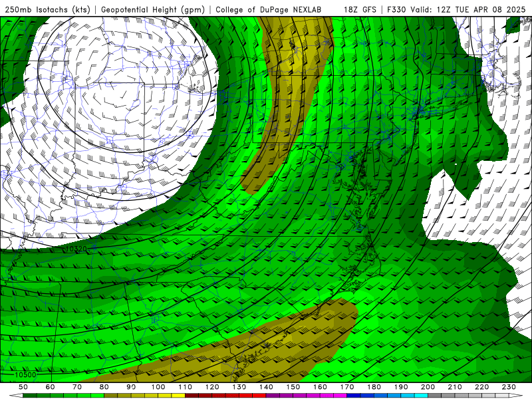Click the 190 knot legend label
Viewport: 532px width, 399px height.
tap(401, 387)
